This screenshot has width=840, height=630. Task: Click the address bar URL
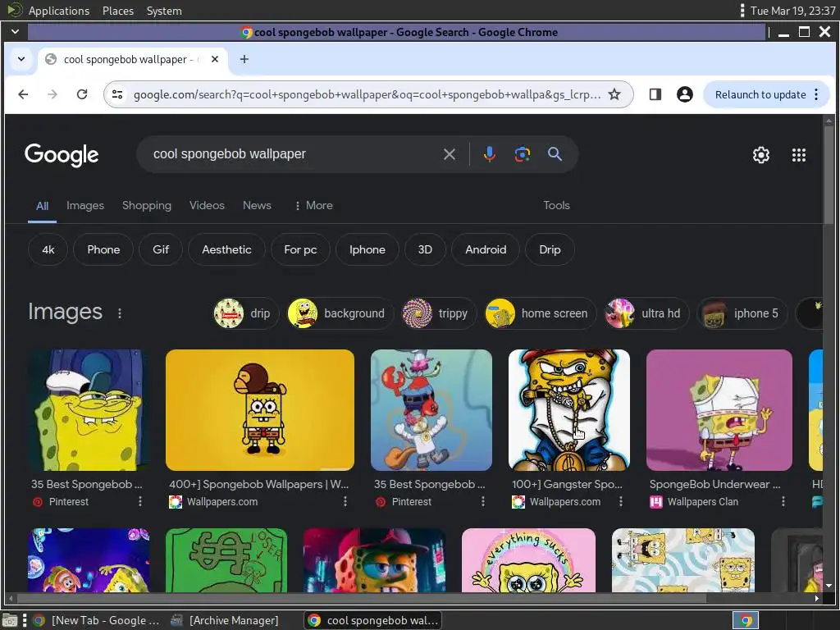pyautogui.click(x=367, y=94)
